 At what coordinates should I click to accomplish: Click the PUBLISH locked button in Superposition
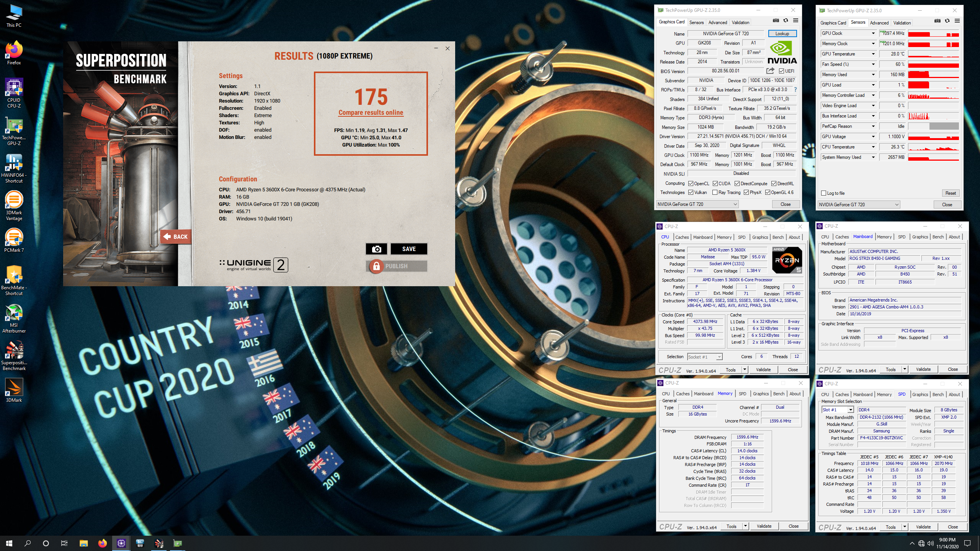tap(397, 266)
